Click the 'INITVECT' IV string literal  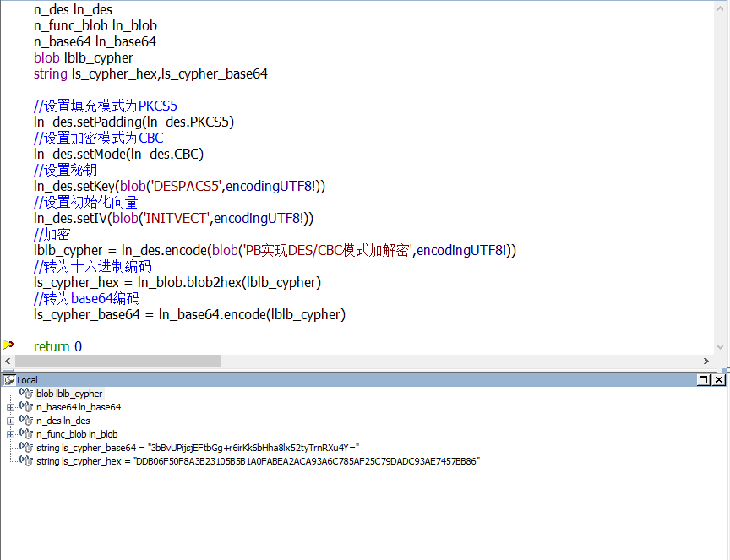(x=176, y=218)
